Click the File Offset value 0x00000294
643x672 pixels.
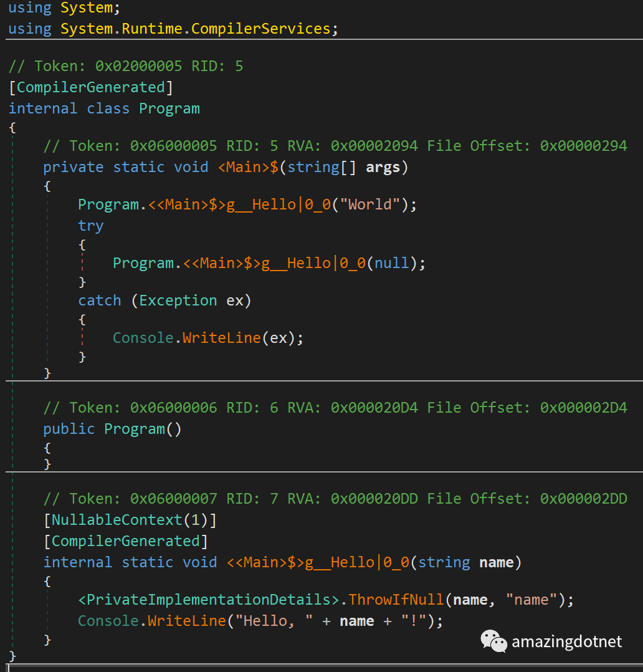pos(583,146)
